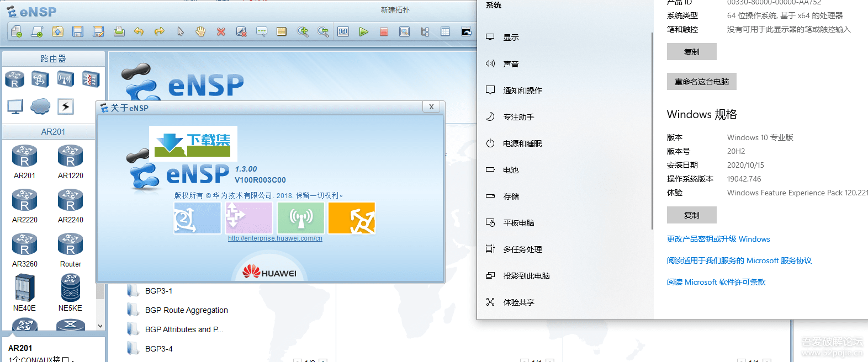Pick the AR2220 router device
Image resolution: width=868 pixels, height=362 pixels.
tap(25, 206)
